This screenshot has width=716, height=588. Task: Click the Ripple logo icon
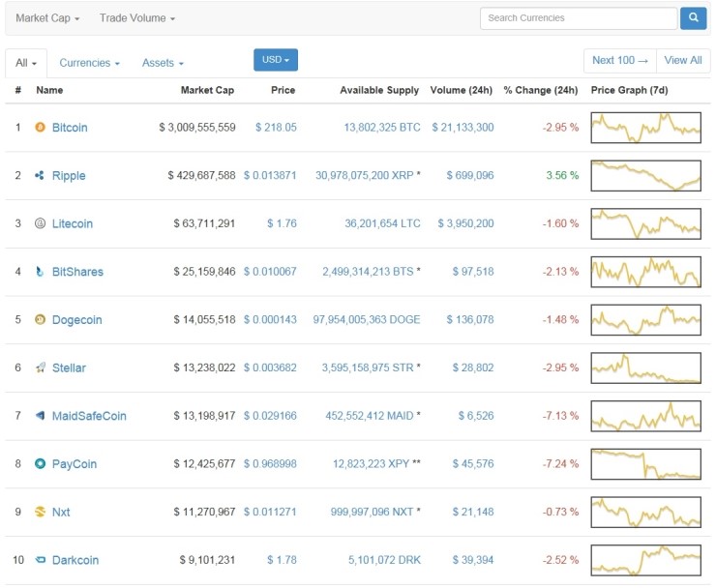point(40,175)
